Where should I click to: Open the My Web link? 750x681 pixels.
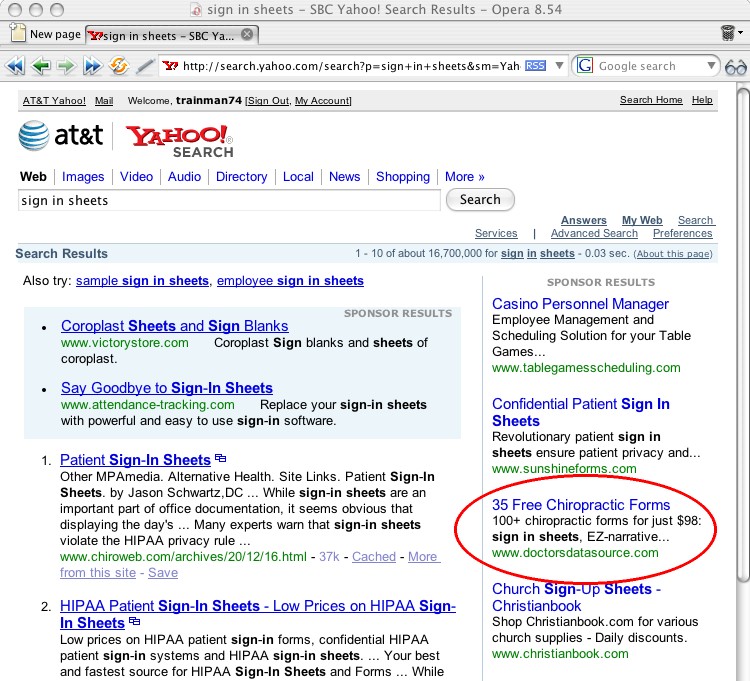tap(642, 220)
